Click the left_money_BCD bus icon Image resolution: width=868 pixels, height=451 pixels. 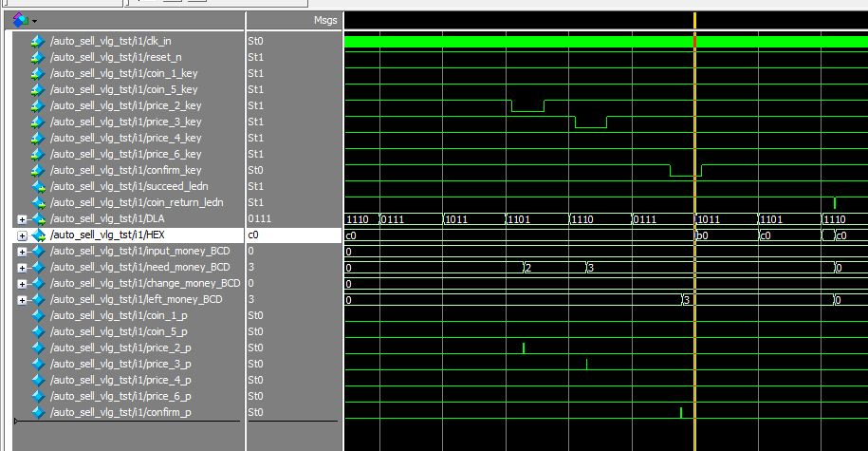(x=38, y=299)
